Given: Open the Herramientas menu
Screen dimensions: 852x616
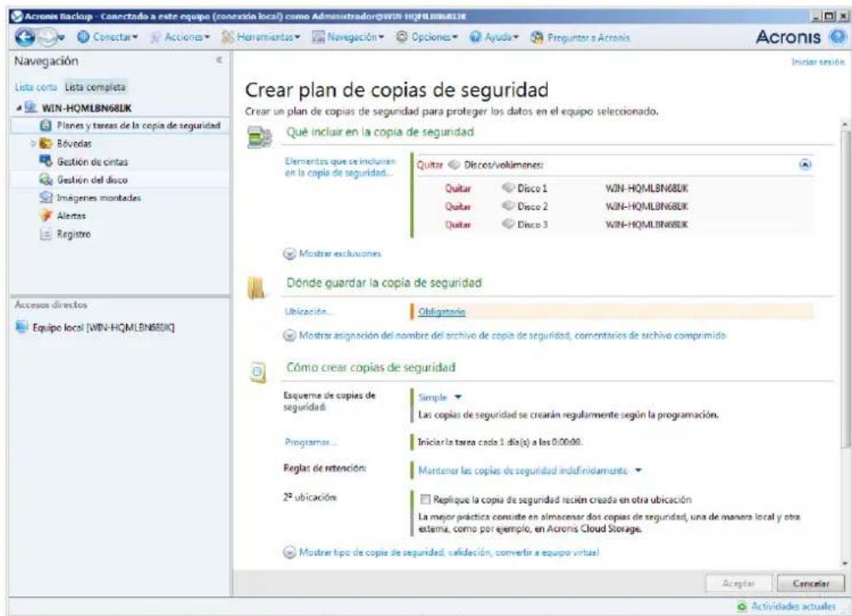Looking at the screenshot, I should point(261,37).
